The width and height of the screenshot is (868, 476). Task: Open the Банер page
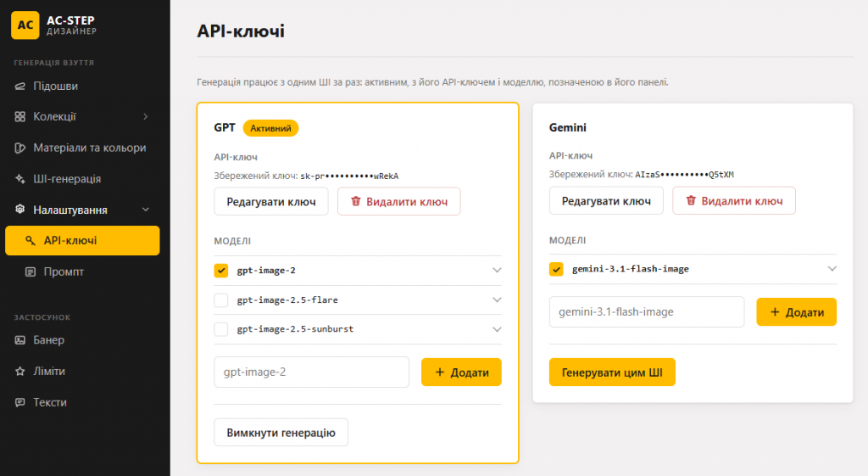[82, 340]
